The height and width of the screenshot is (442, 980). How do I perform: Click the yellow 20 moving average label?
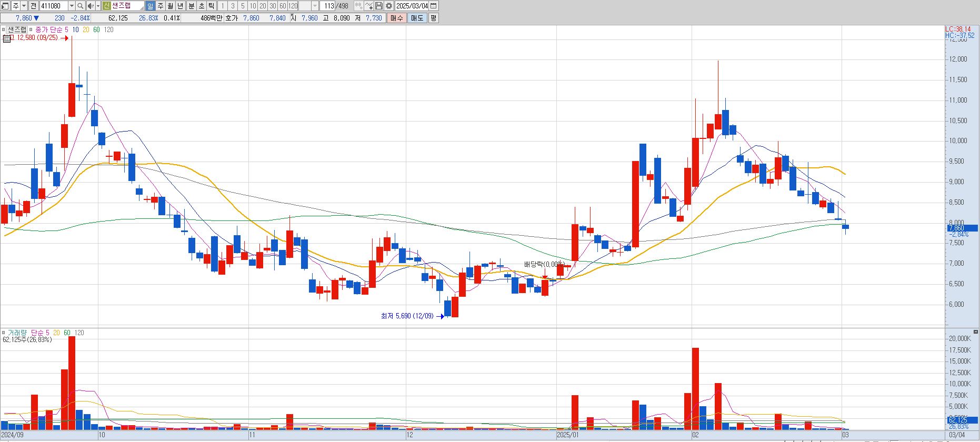86,29
